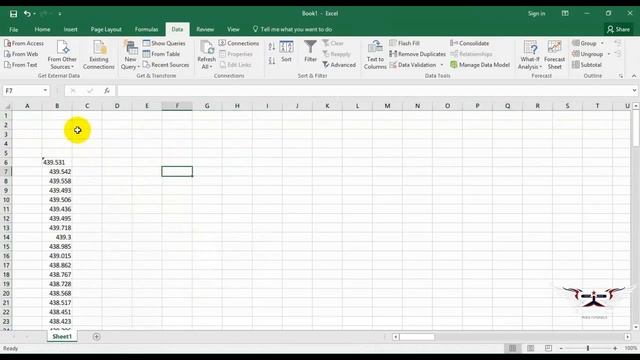640x360 pixels.
Task: Open What-If Analysis dropdown
Action: (530, 55)
